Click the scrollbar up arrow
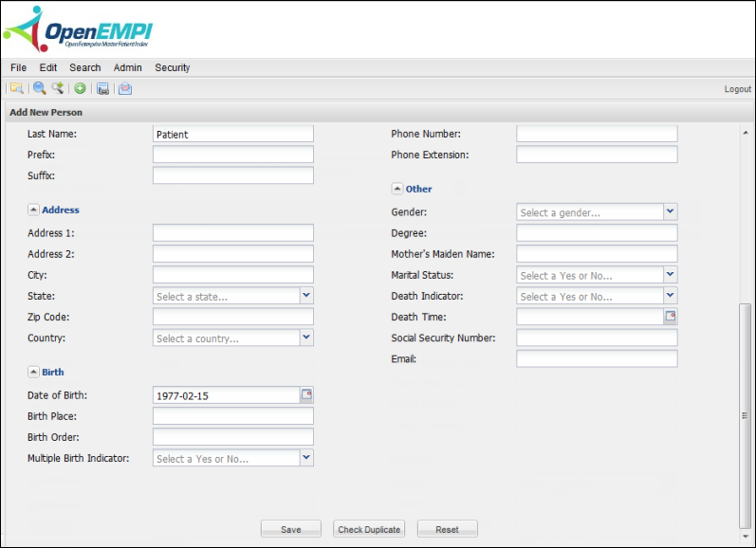 pos(746,132)
